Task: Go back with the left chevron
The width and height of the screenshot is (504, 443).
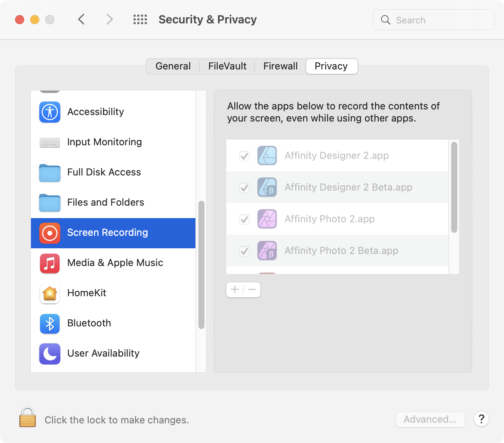Action: [81, 19]
